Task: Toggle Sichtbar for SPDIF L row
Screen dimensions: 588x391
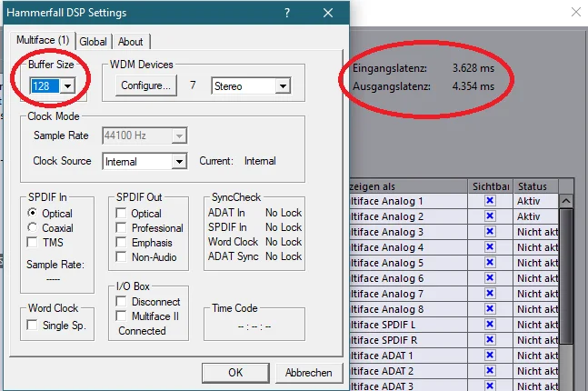Action: (490, 325)
